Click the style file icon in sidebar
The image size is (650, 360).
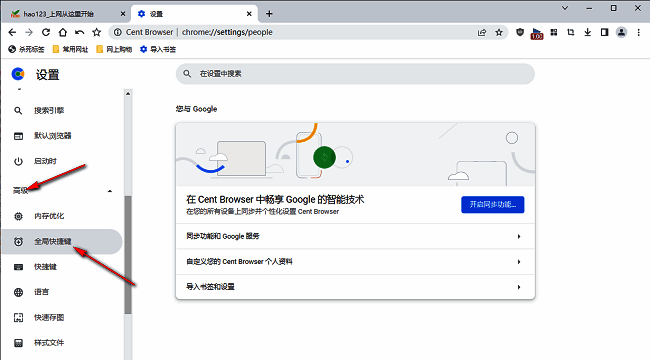(18, 343)
